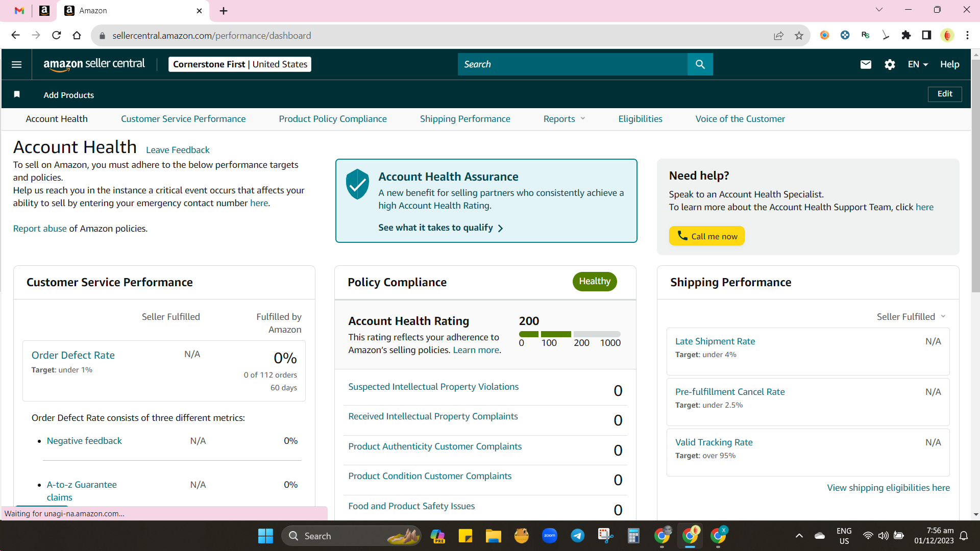This screenshot has width=980, height=551.
Task: Open the messages envelope icon
Action: click(x=866, y=64)
